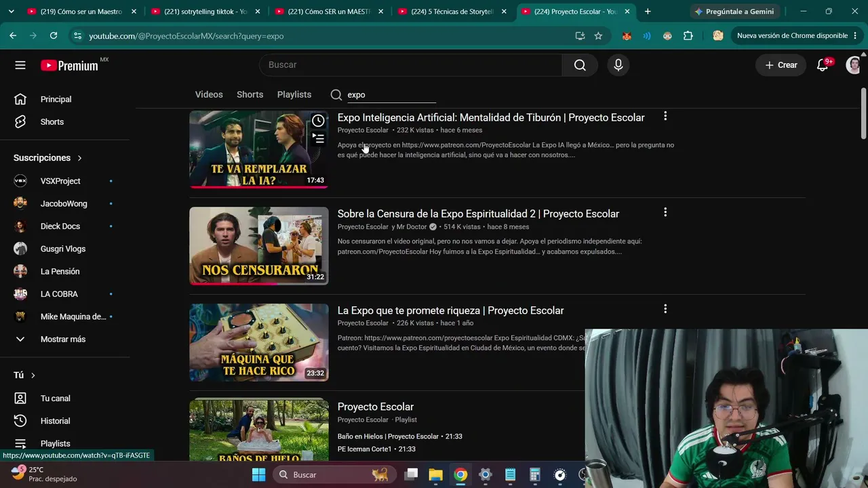This screenshot has height=488, width=868.
Task: Open Shorts in the left sidebar
Action: 52,122
